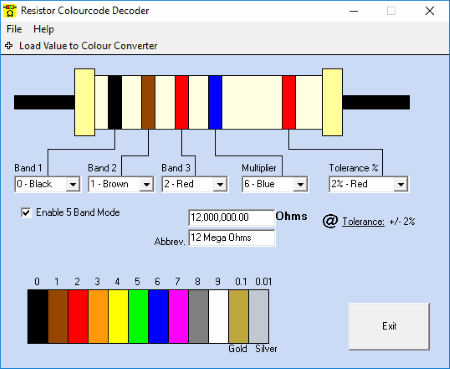
Task: Click the @ symbol icon near Tolerance
Action: [x=330, y=221]
